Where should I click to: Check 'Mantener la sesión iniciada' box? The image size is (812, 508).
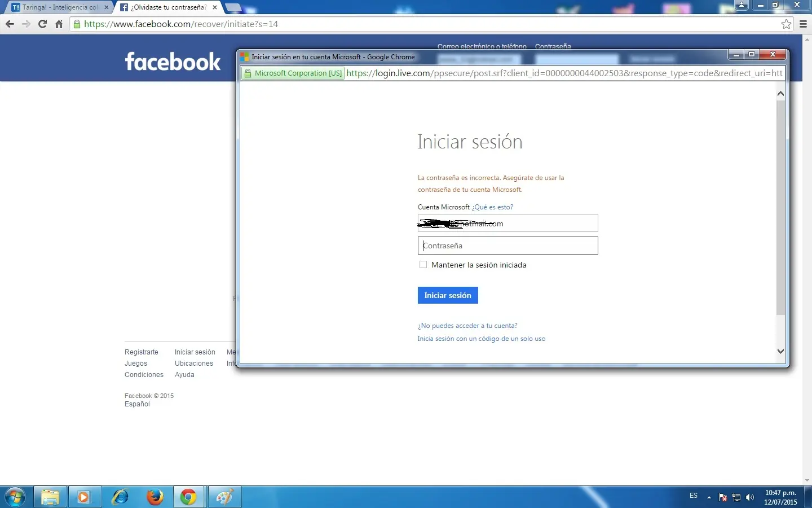pos(423,265)
